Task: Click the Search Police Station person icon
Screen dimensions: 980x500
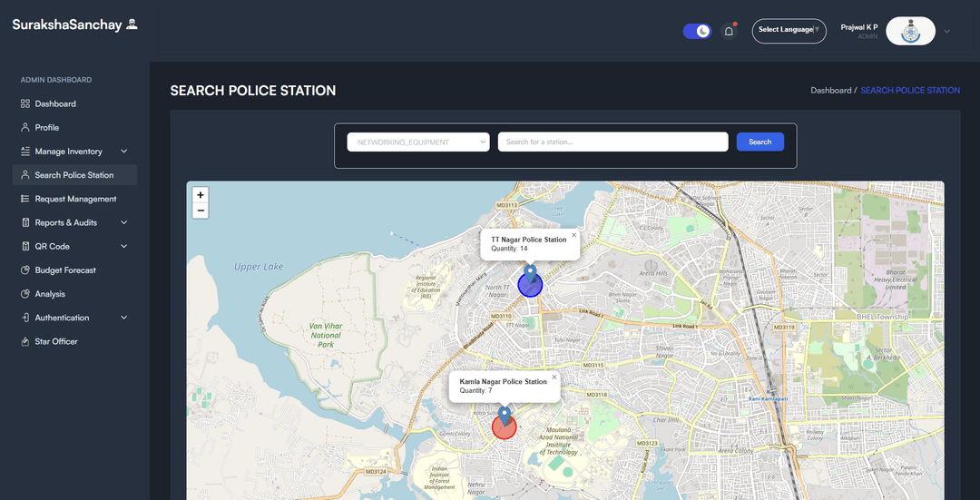Action: coord(25,175)
